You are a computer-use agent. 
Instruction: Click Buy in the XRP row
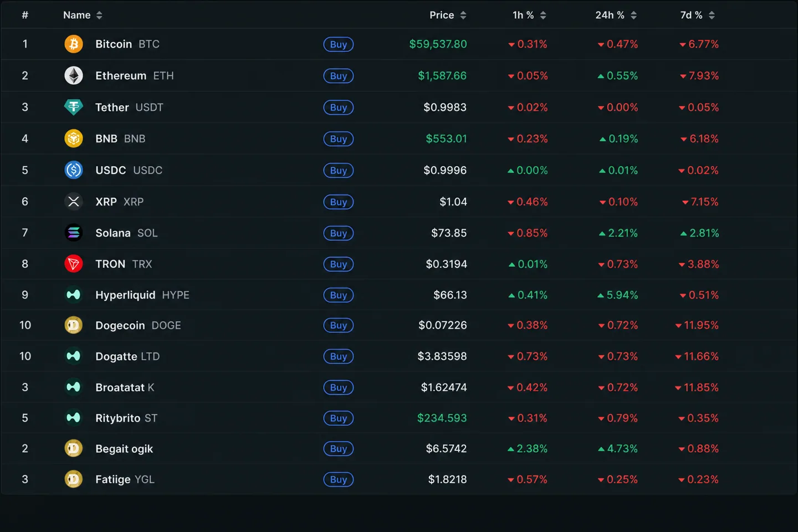point(339,202)
